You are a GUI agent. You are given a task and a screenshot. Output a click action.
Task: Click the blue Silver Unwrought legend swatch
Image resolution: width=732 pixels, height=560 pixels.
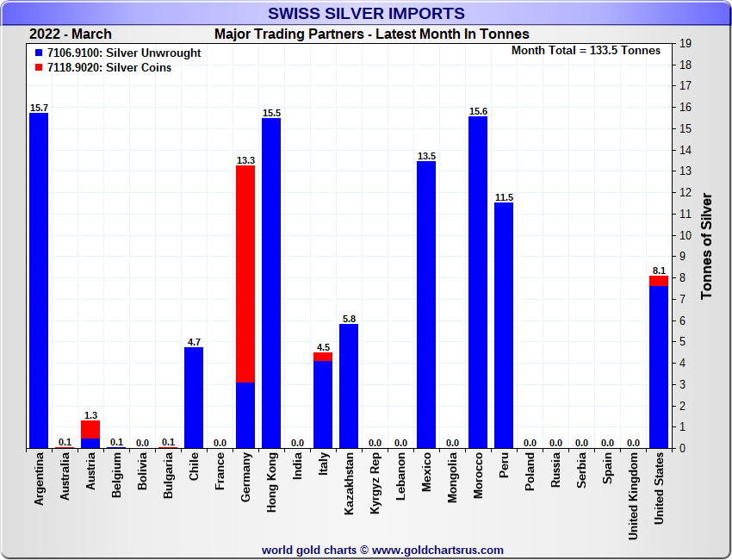click(39, 53)
